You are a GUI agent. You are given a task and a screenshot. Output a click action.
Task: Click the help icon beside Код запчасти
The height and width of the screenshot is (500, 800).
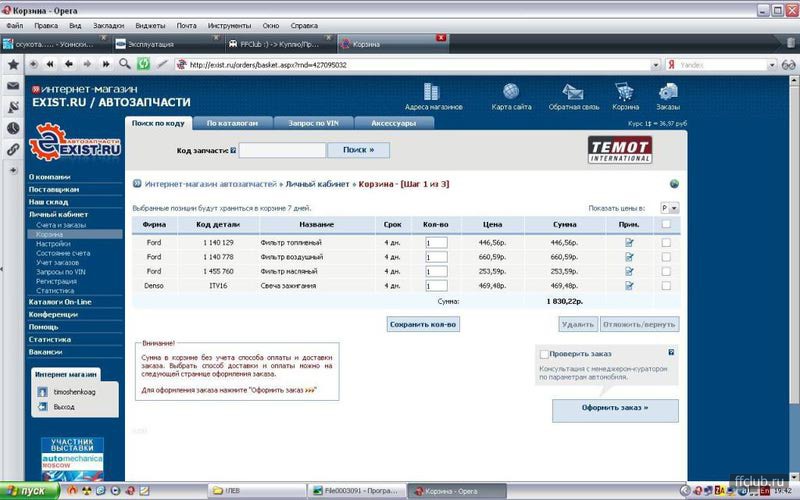233,151
